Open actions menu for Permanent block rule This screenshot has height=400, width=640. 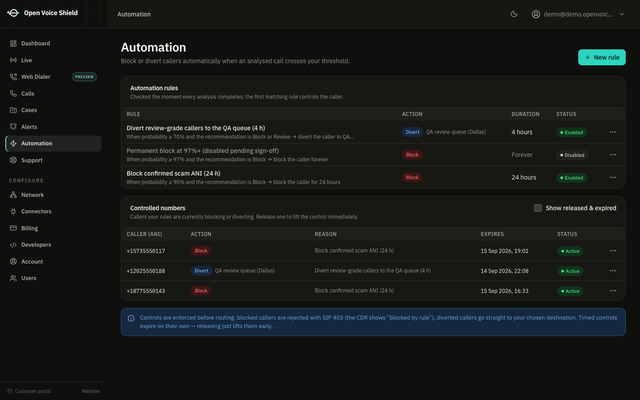[613, 155]
